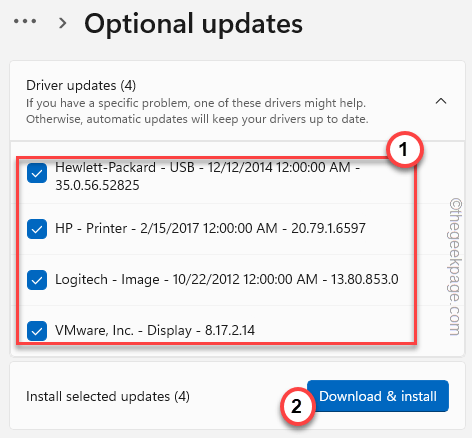Collapse the Driver updates section

pyautogui.click(x=441, y=101)
